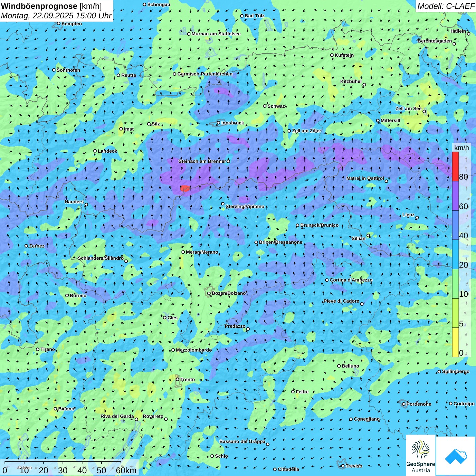Click the Mezzolombardo label
This screenshot has width=476, height=476.
point(194,350)
